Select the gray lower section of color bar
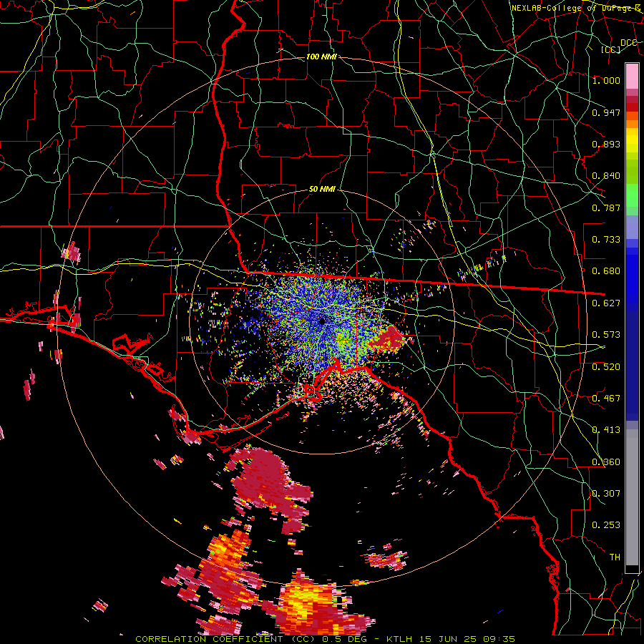 point(632,497)
